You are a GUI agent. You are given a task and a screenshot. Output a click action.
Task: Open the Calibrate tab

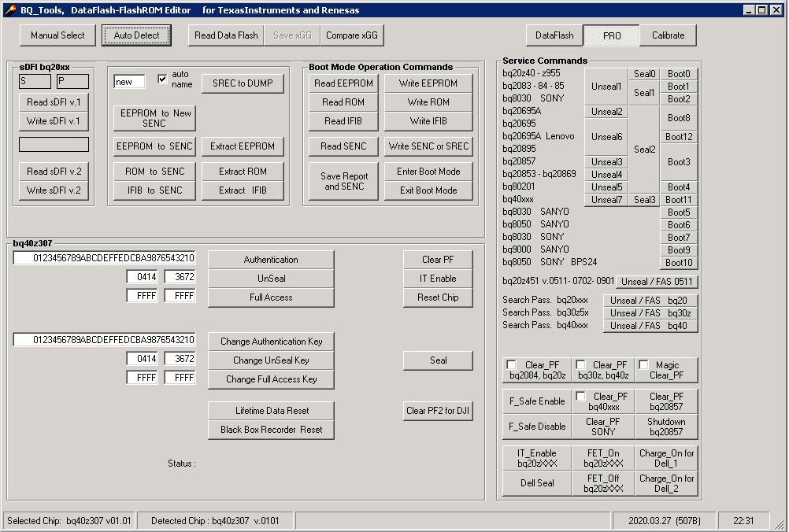tap(669, 35)
